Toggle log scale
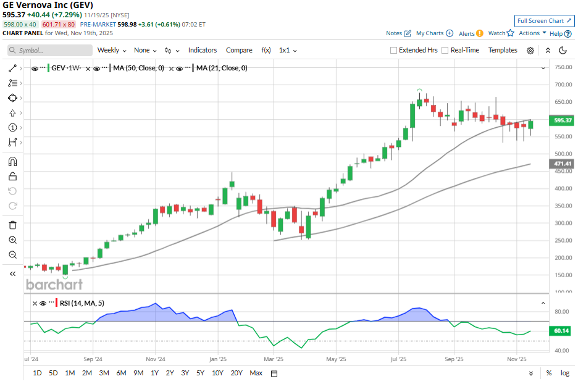The image size is (586, 392). point(565,373)
